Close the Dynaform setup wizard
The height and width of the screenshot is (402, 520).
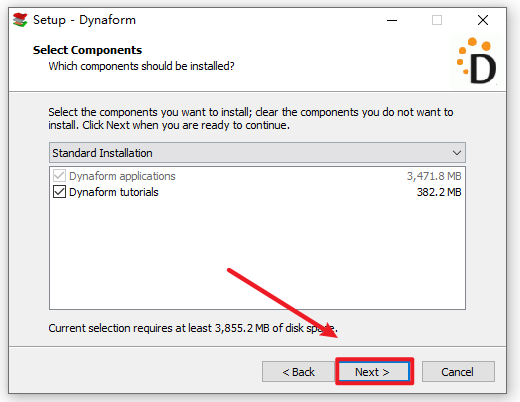(x=483, y=20)
